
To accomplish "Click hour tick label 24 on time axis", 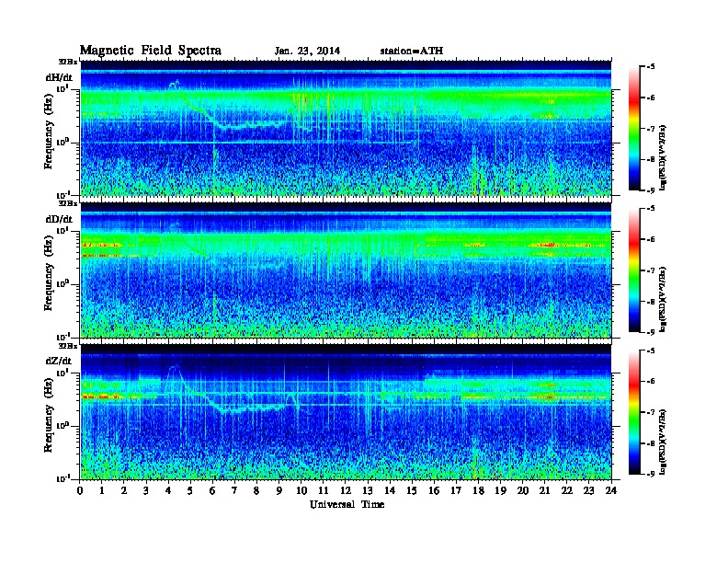I will 611,491.
